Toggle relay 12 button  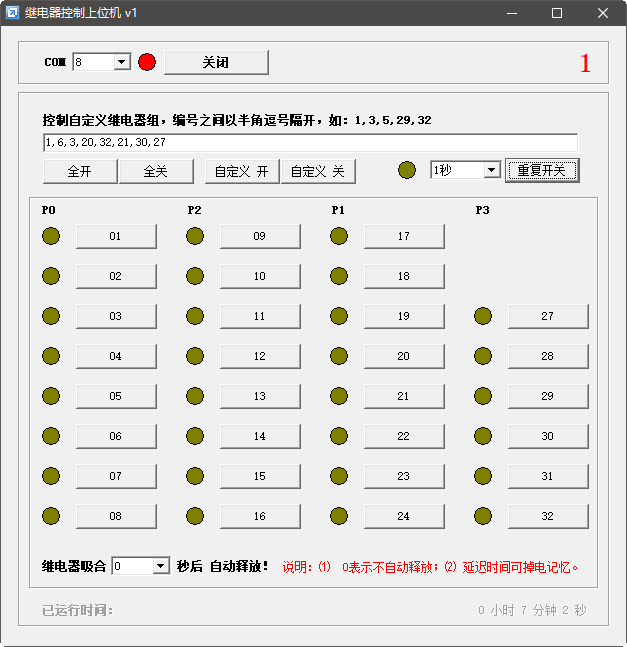[x=260, y=357]
